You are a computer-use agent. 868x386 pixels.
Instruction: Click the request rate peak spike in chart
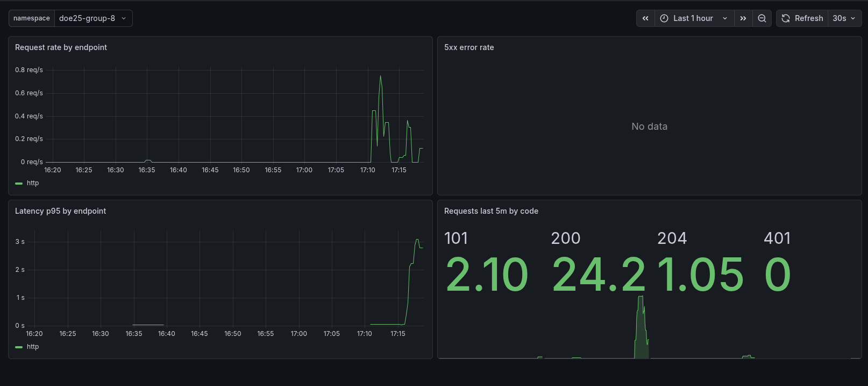coord(380,76)
